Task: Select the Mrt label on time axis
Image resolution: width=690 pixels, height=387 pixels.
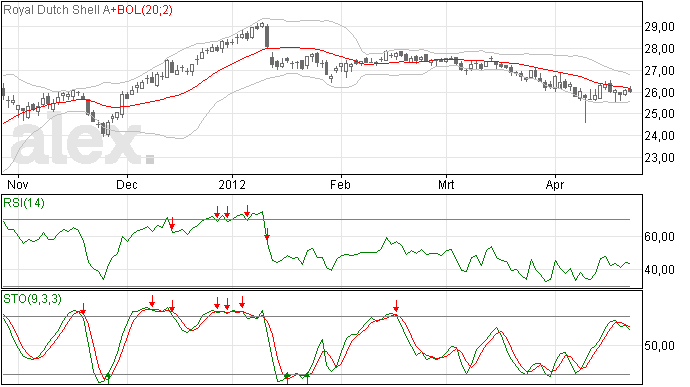Action: (x=446, y=185)
